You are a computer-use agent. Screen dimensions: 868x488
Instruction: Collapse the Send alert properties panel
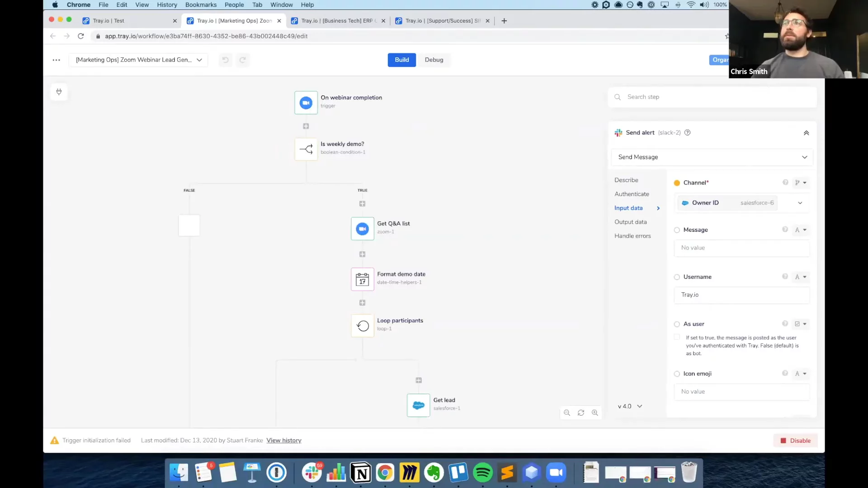click(806, 133)
